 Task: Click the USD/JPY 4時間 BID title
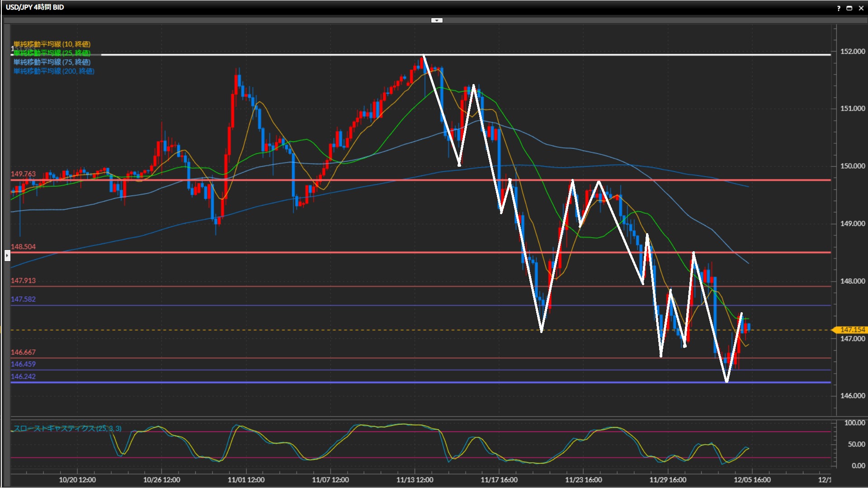point(35,7)
